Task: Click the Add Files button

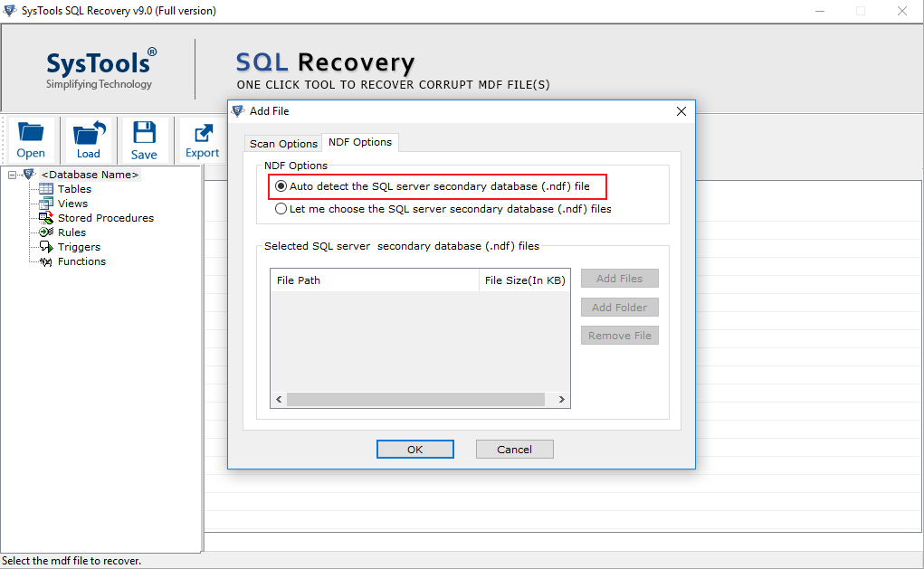Action: click(619, 279)
